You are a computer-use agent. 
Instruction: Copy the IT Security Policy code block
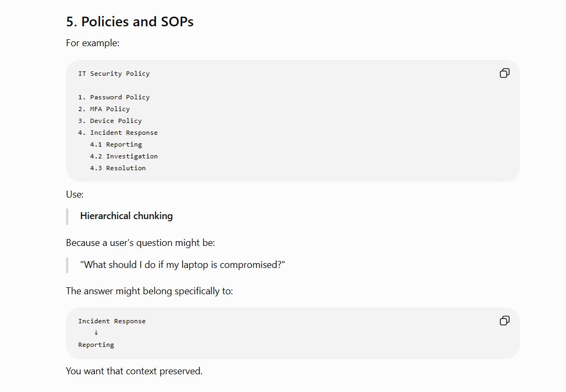pos(504,73)
